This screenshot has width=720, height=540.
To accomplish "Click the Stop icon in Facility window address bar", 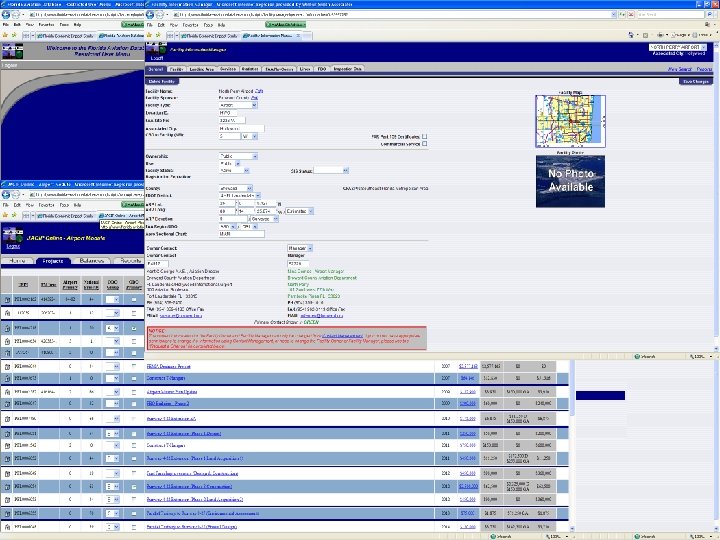I will 631,15.
